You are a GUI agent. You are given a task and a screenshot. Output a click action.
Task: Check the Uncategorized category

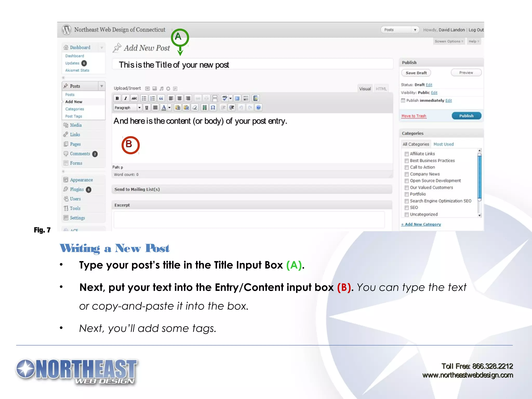point(407,215)
